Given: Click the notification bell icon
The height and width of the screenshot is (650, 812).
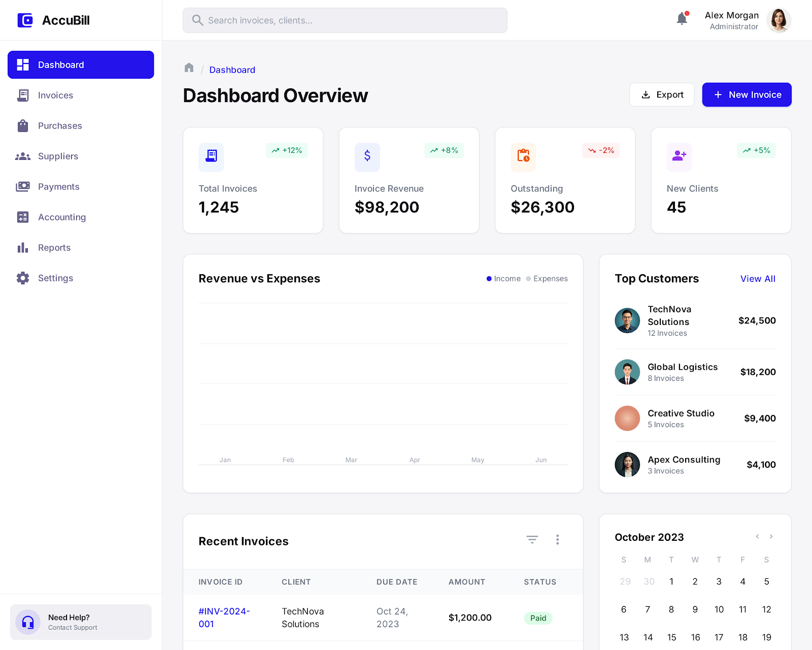Looking at the screenshot, I should click(x=682, y=19).
